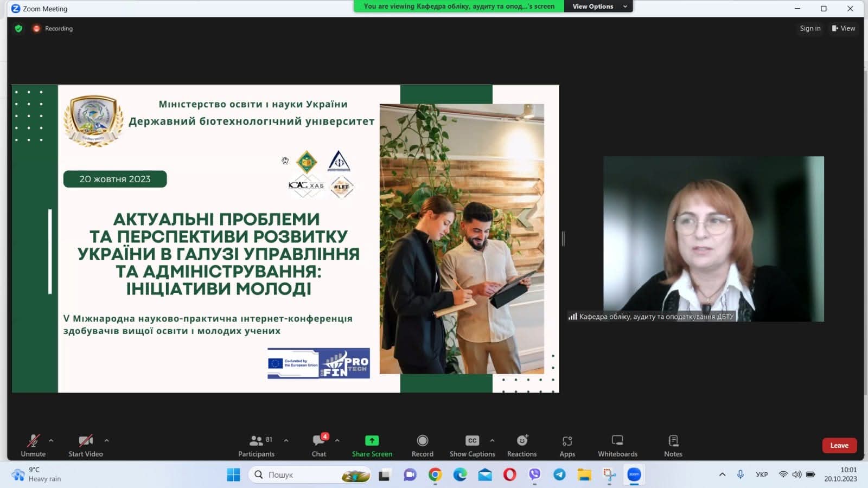Start recording with the Record icon
868x488 pixels.
pyautogui.click(x=422, y=440)
